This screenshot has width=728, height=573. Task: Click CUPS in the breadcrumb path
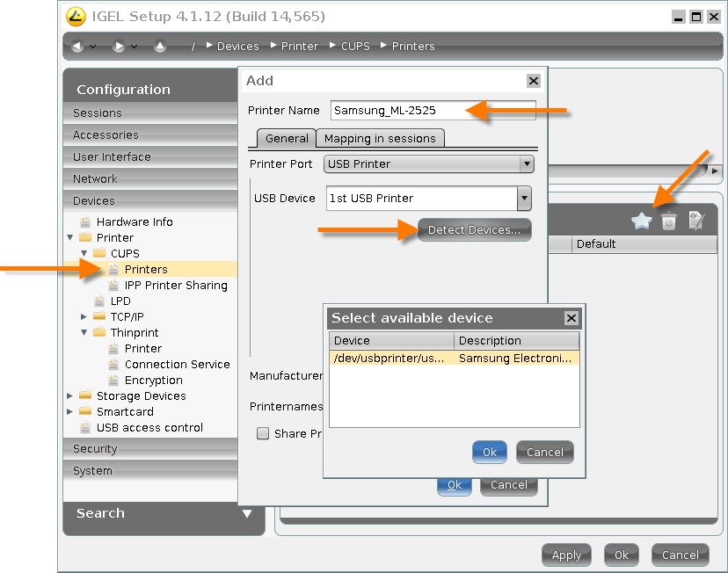pos(355,46)
